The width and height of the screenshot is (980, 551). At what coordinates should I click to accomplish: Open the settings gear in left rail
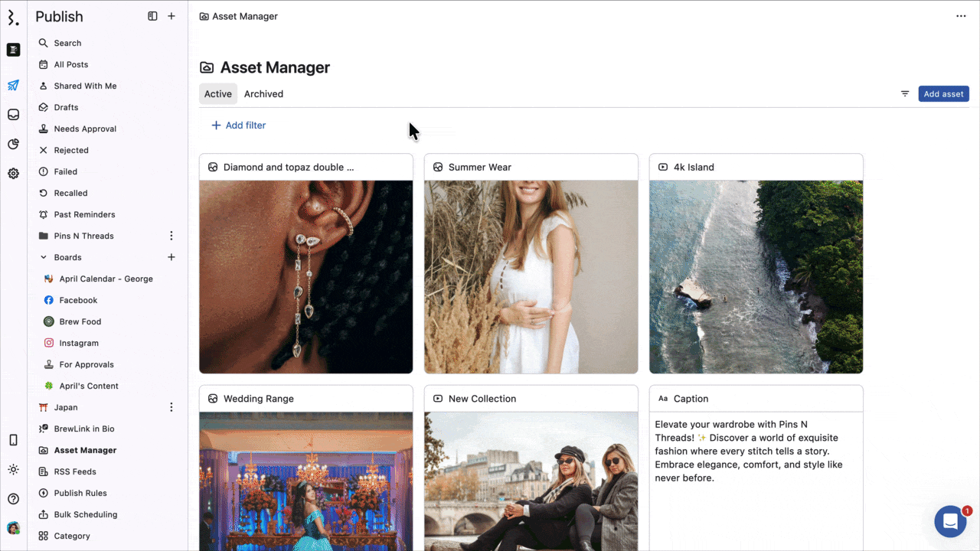(x=13, y=174)
